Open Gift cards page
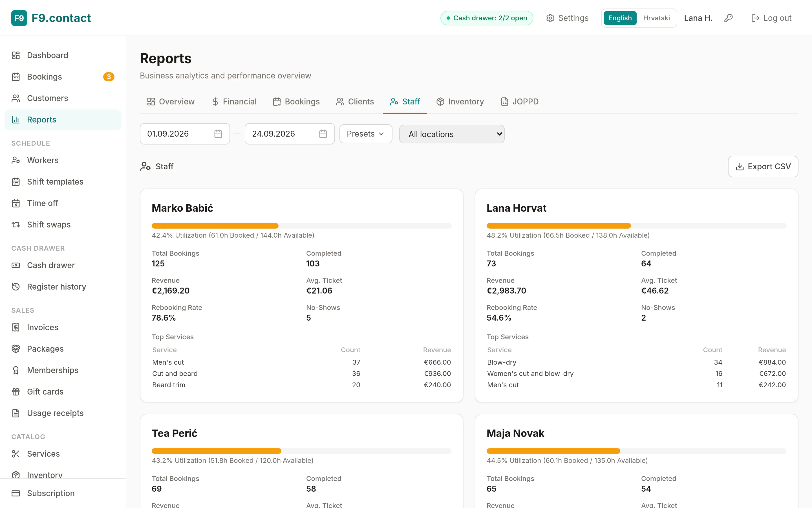 tap(63, 392)
